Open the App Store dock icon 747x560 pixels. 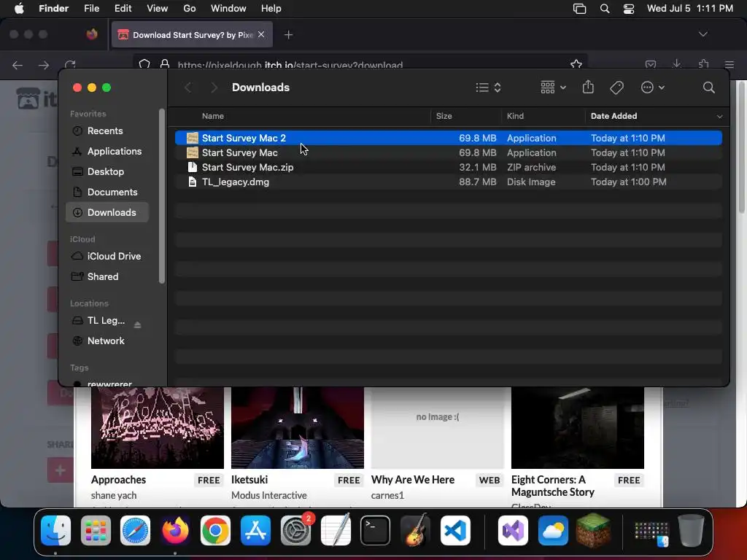[256, 530]
